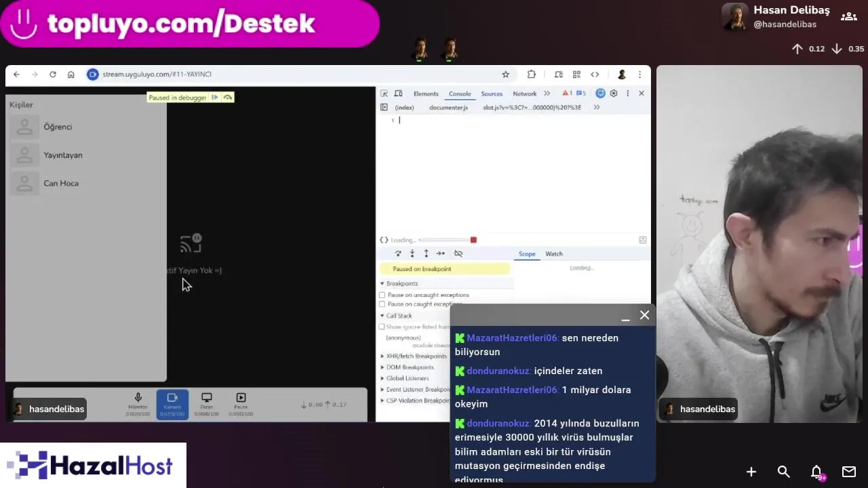Select Öğrenci in the Kişiler list

pos(87,127)
